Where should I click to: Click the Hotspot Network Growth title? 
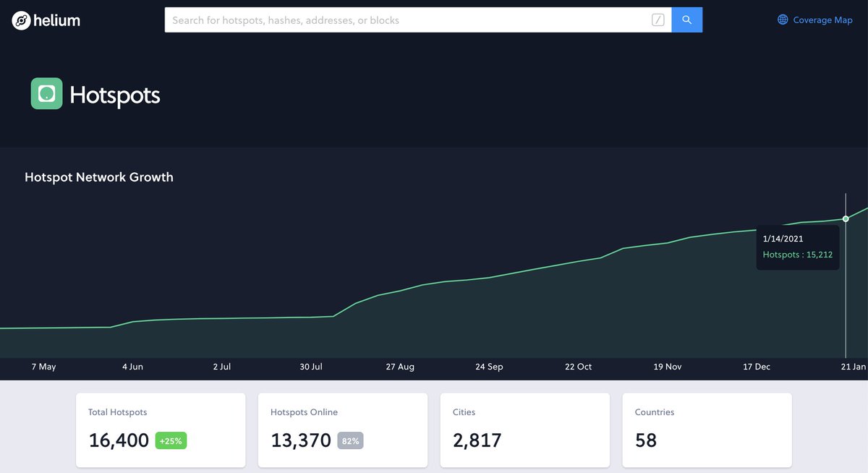coord(99,177)
